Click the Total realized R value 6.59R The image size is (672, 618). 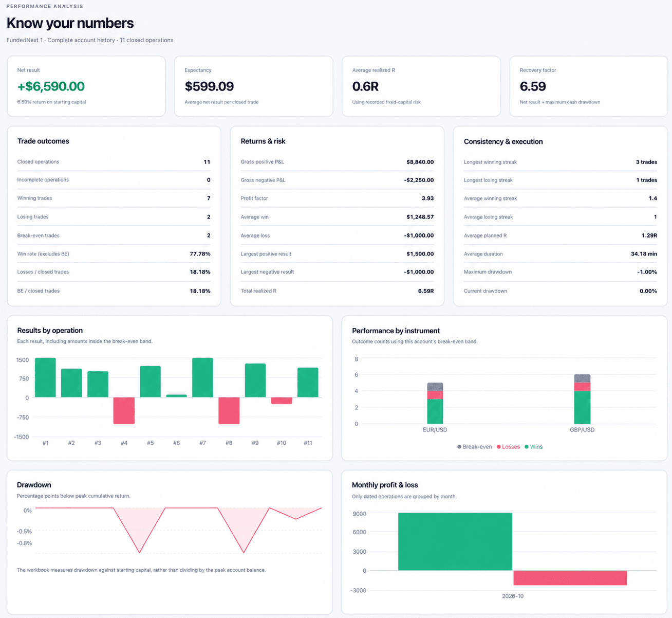coord(426,291)
